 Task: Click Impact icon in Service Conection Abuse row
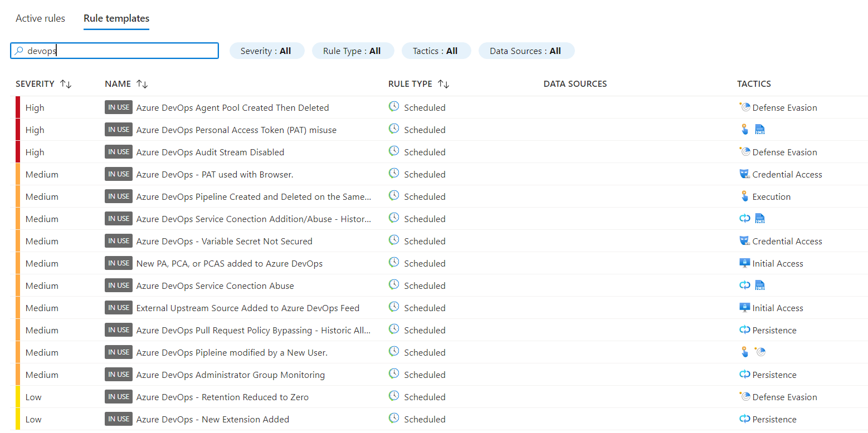click(x=760, y=285)
